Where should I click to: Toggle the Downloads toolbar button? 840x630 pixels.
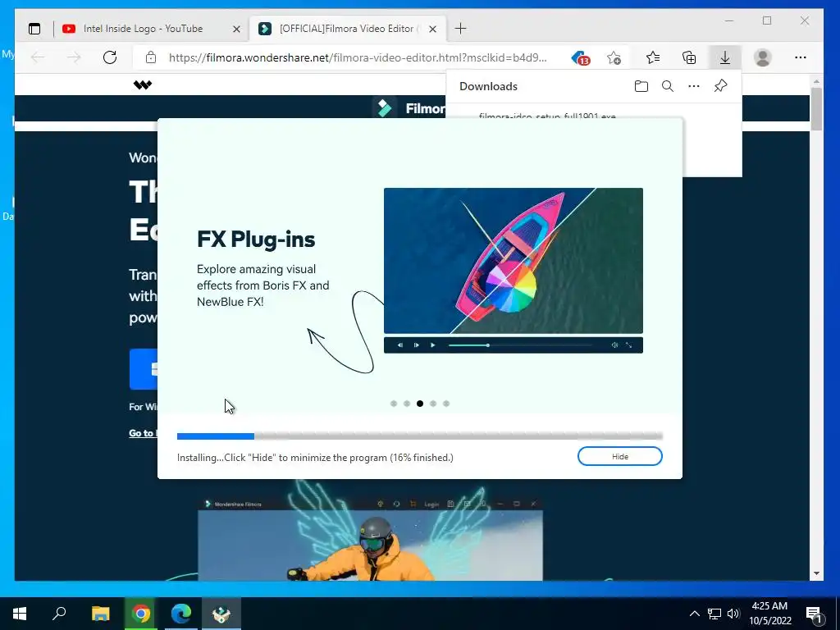(x=725, y=57)
